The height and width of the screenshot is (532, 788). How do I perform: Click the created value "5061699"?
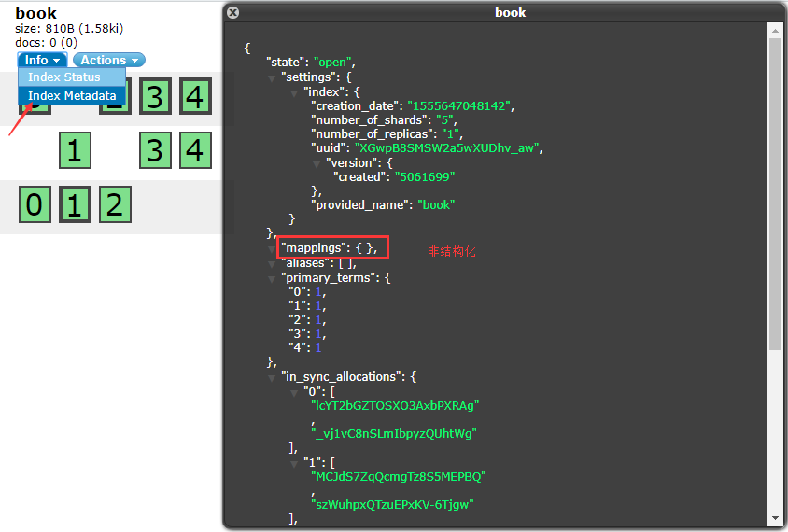click(425, 176)
